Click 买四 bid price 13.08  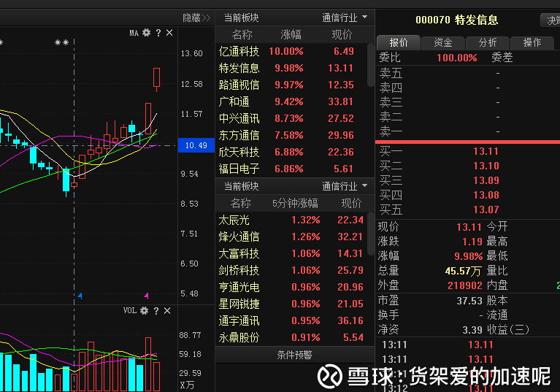[x=486, y=196]
